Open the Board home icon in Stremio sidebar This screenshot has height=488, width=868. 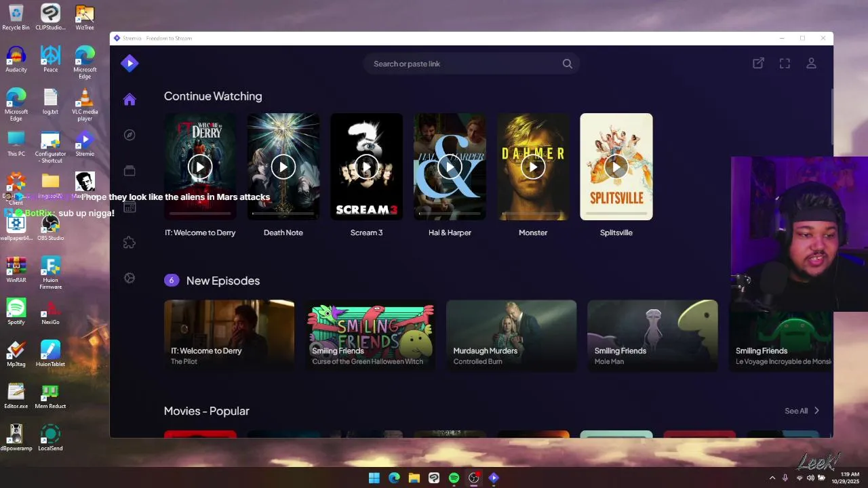(x=130, y=100)
